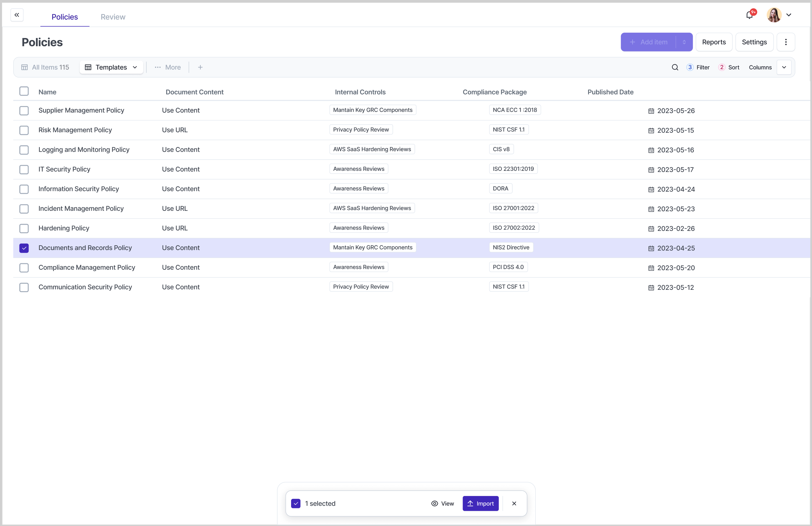Click the search magnifier icon
Image resolution: width=812 pixels, height=526 pixels.
(675, 67)
